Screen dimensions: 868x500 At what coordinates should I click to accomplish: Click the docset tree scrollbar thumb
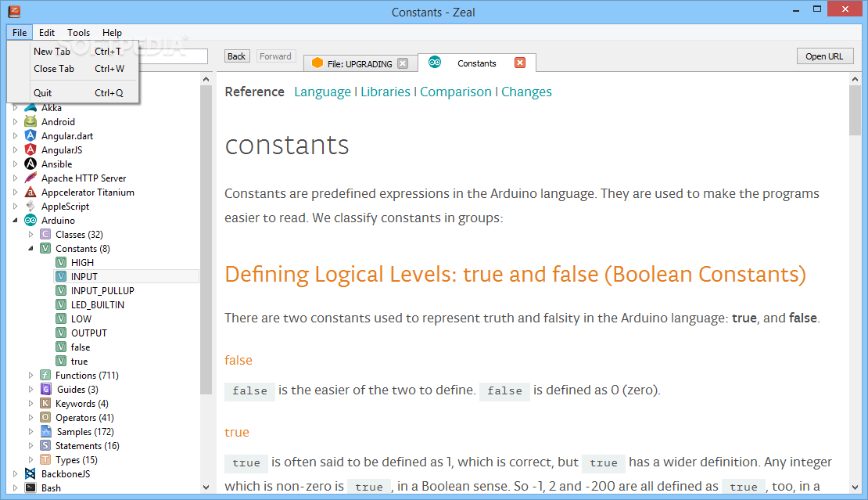tap(206, 239)
